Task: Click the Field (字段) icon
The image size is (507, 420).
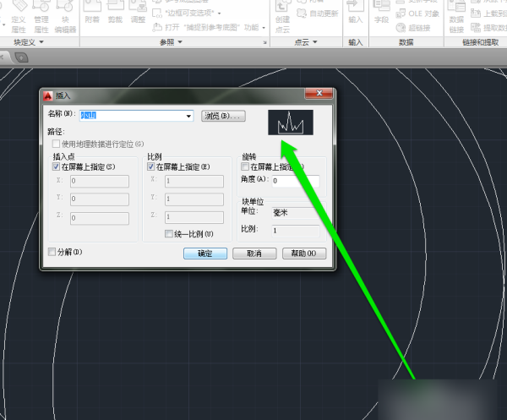Action: point(381,14)
